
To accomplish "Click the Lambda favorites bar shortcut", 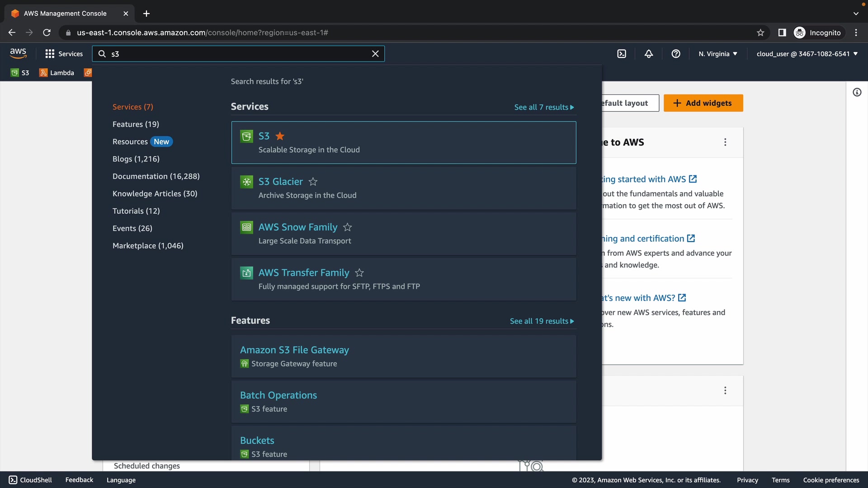I will (x=57, y=73).
